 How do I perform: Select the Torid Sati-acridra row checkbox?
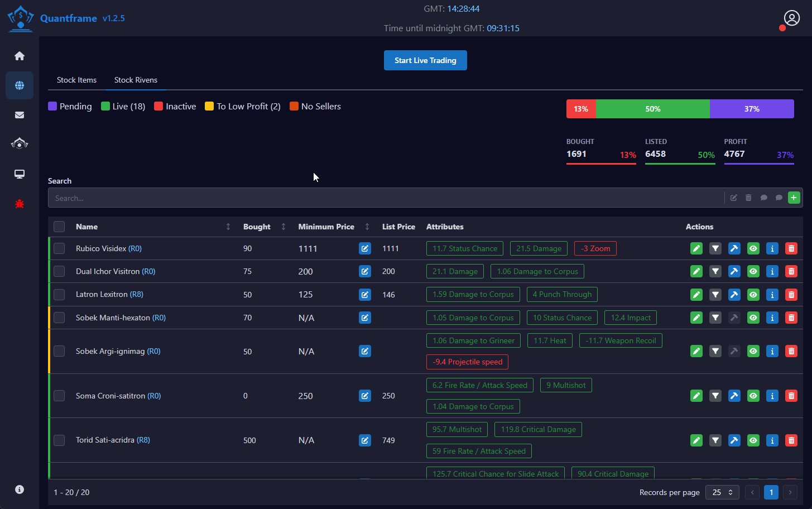pos(59,440)
